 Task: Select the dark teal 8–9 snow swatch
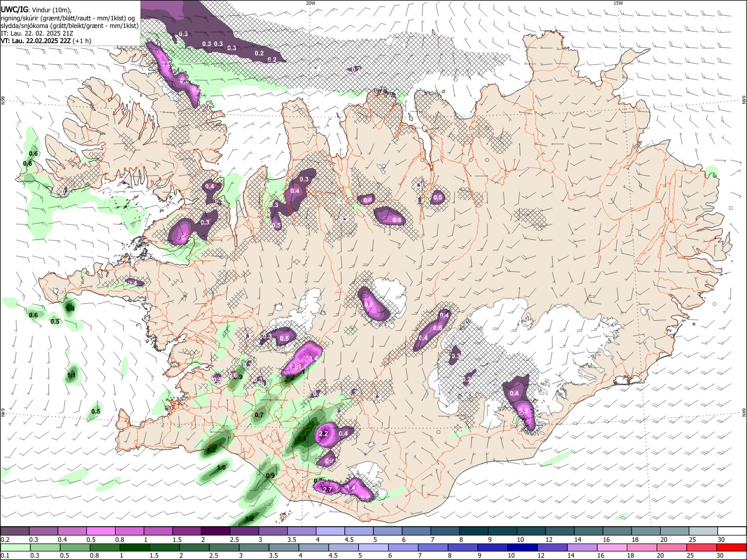(473, 531)
